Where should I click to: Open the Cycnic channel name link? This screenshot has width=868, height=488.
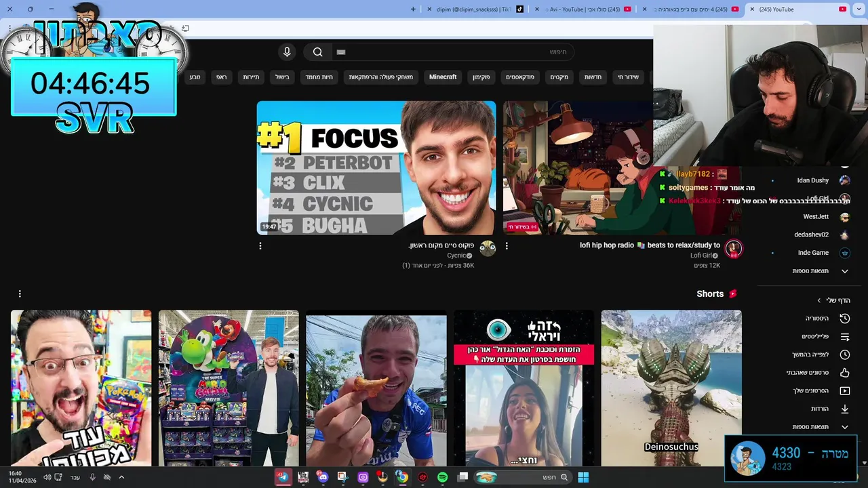[x=456, y=256]
